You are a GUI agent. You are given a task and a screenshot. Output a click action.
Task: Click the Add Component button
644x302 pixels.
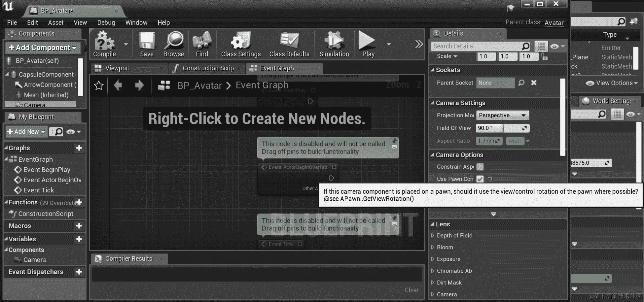[x=43, y=48]
